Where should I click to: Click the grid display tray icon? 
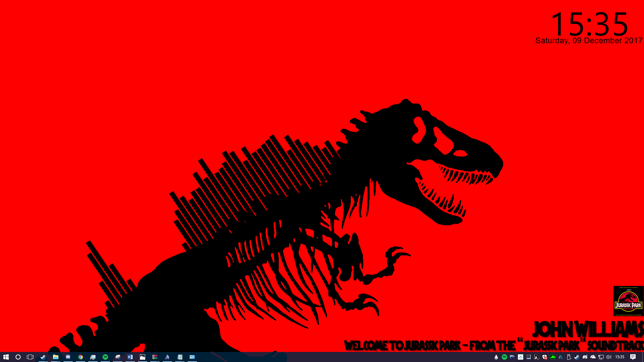click(529, 357)
